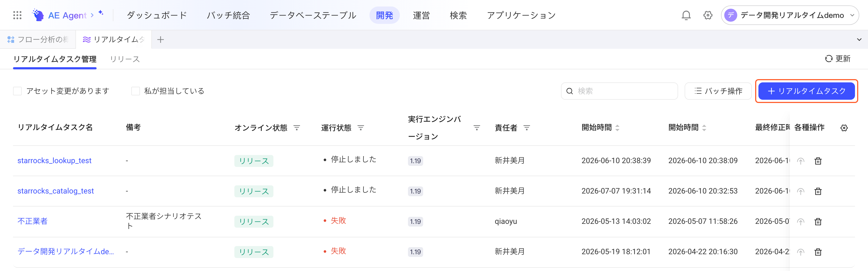Screen dimensions: 868x271
Task: Open the バッチ統合 menu
Action: 228,15
